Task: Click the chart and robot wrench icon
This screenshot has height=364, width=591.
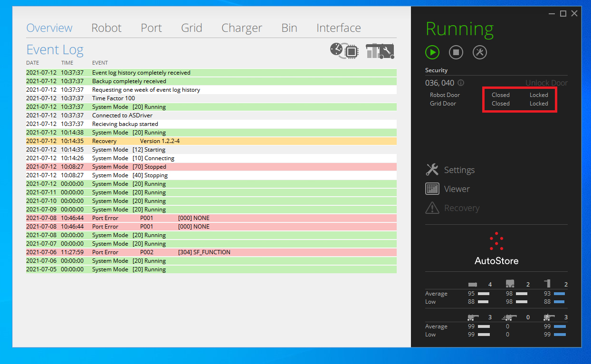Action: click(x=380, y=51)
